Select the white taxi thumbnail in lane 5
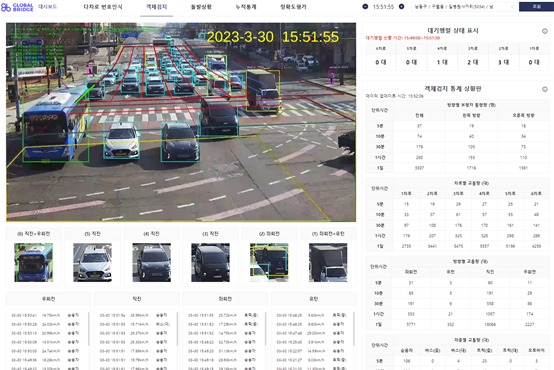Screen dimensions: 554x370 point(93,263)
